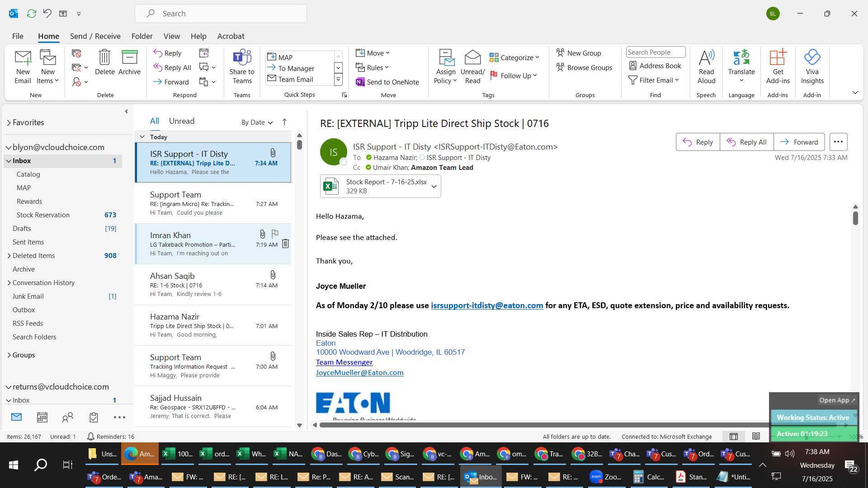Create a New Email
Viewport: 868px width, 488px height.
coord(23,67)
